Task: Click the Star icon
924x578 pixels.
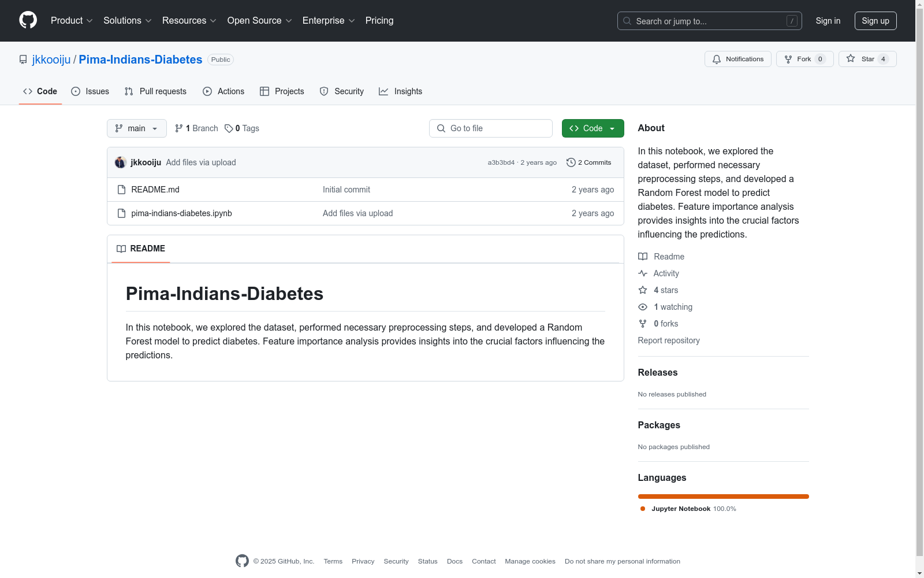Action: 851,58
